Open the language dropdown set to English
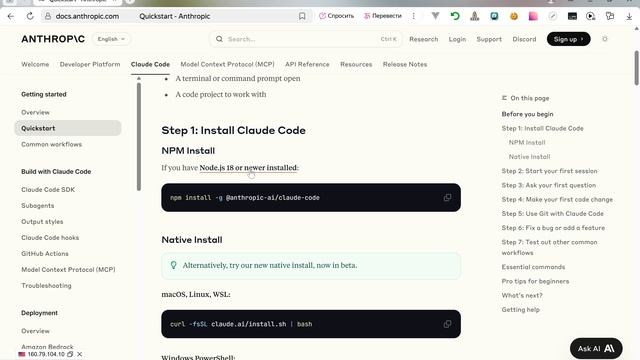This screenshot has height=360, width=640. point(111,39)
